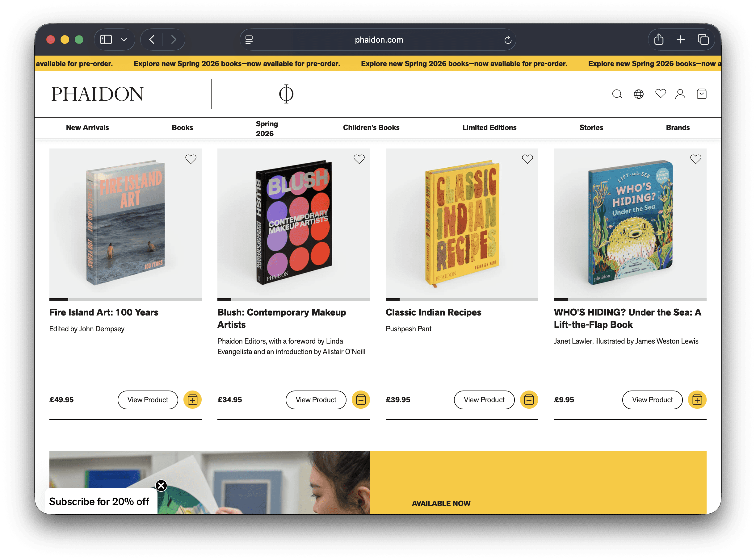Click the globe region selector icon
The width and height of the screenshot is (756, 560).
pos(638,94)
